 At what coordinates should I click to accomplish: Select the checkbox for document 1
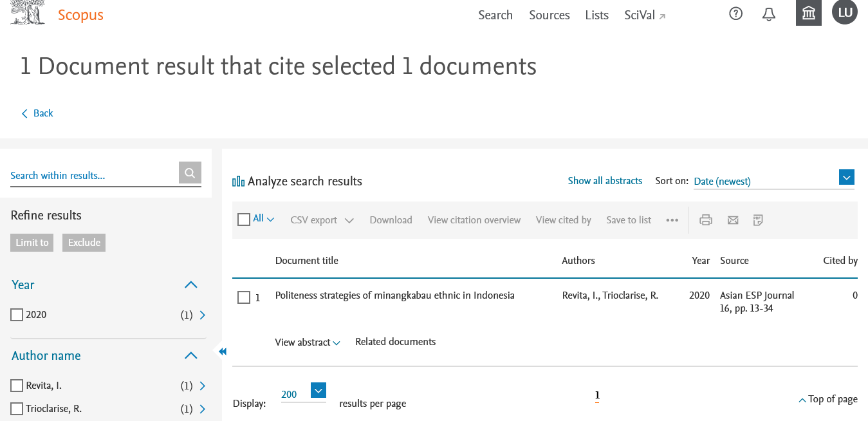point(244,297)
